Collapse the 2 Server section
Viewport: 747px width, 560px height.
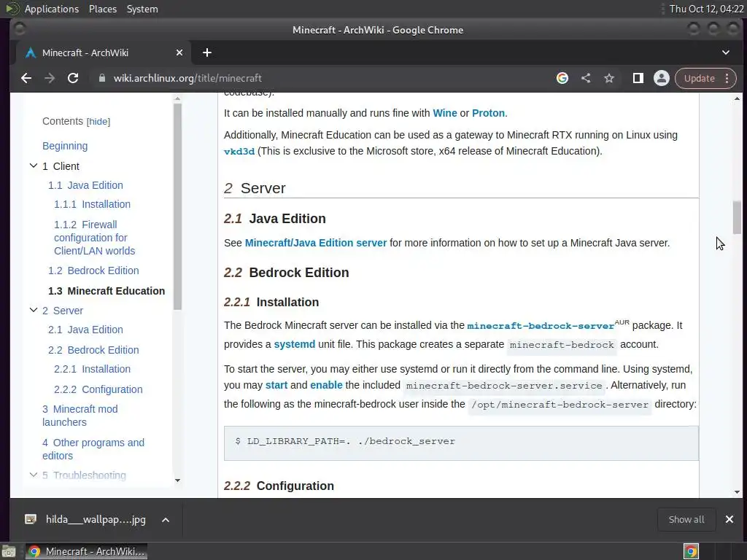pos(34,310)
